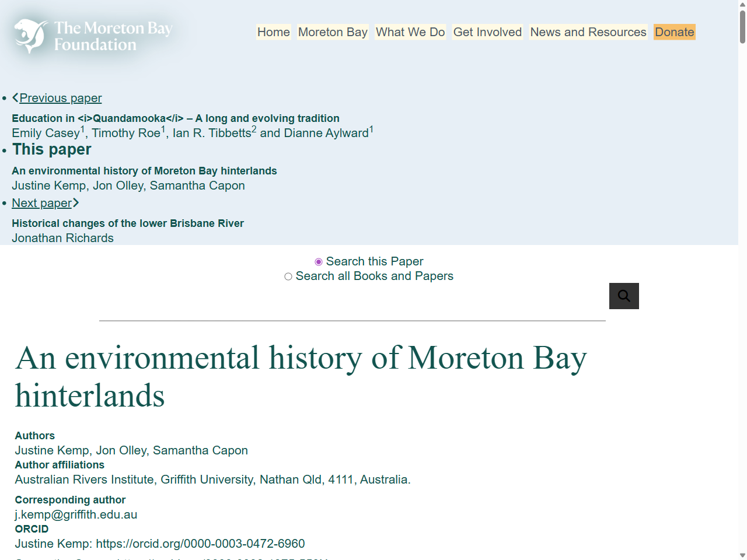The width and height of the screenshot is (747, 560).
Task: Open News and Resources menu
Action: click(x=588, y=32)
